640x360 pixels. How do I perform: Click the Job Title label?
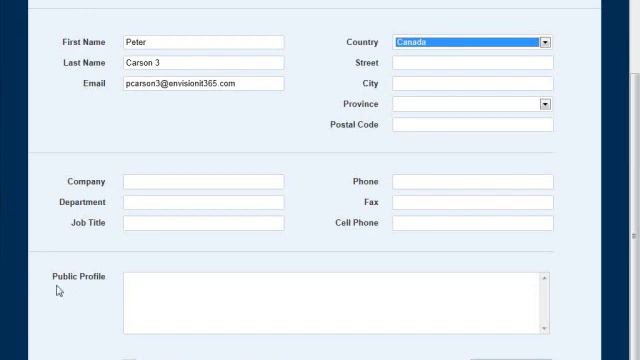pos(88,223)
